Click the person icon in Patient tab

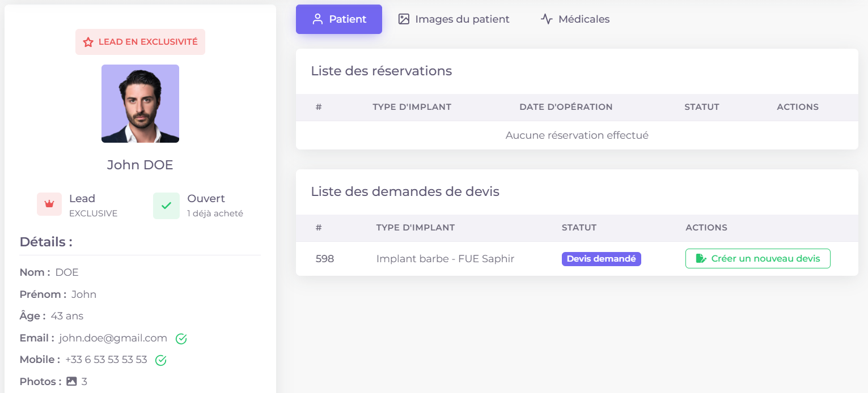[x=317, y=19]
